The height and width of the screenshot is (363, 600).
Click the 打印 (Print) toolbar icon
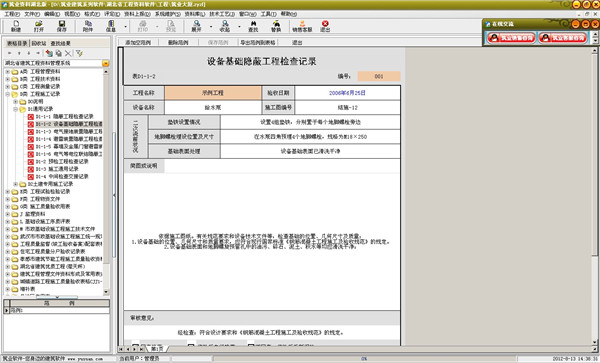143,26
